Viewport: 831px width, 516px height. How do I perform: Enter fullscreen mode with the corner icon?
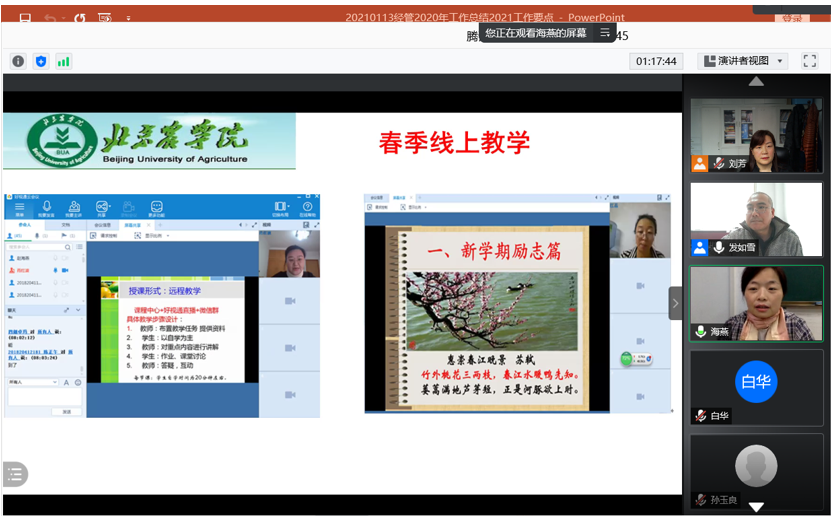[810, 61]
